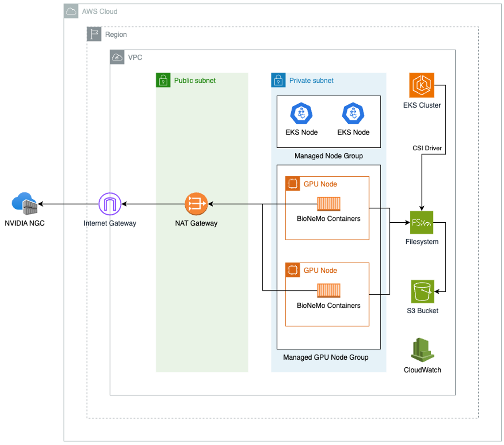Viewport: 504px width, 445px height.
Task: Select the Public subnet green lock icon
Action: 163,80
